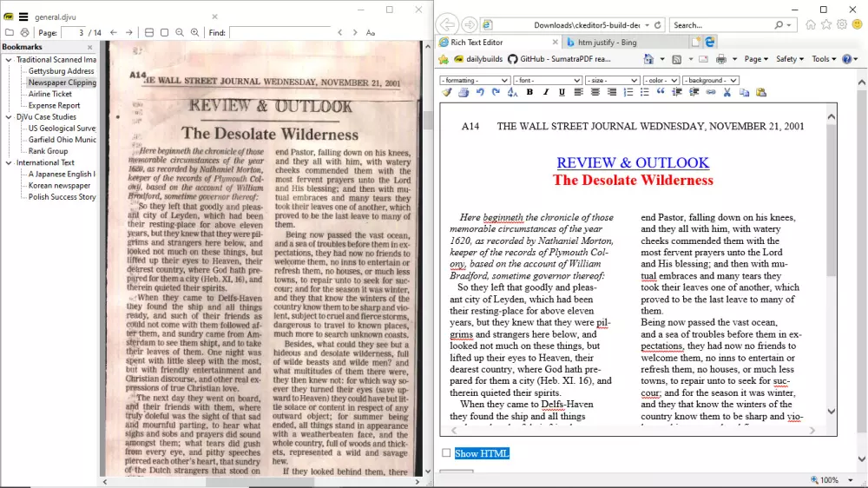Go to previous page in SumatraPDF
This screenshot has height=488, width=868.
click(x=114, y=33)
